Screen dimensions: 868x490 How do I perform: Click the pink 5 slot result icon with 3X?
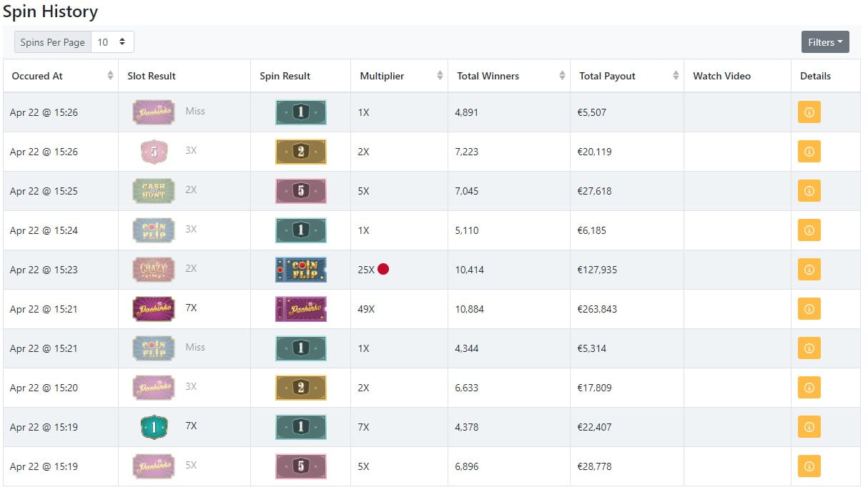point(154,152)
